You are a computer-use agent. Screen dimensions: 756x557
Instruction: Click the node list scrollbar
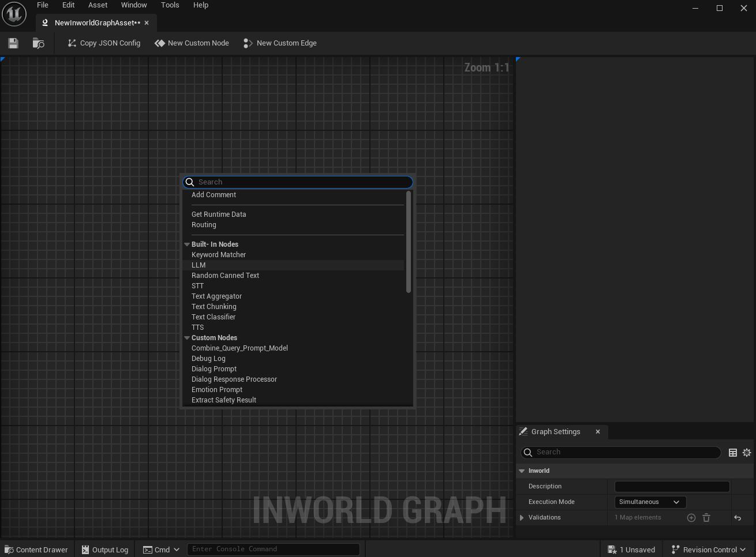[x=409, y=242]
